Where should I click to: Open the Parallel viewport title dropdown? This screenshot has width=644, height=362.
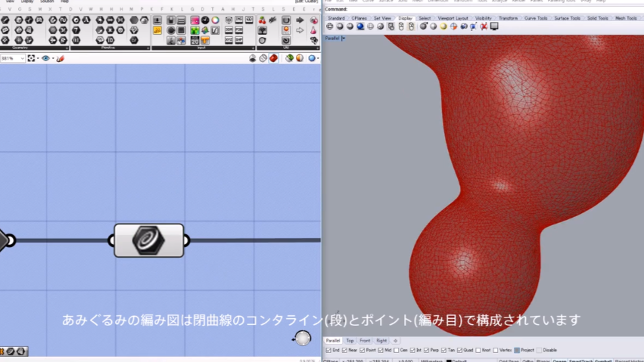coord(343,37)
